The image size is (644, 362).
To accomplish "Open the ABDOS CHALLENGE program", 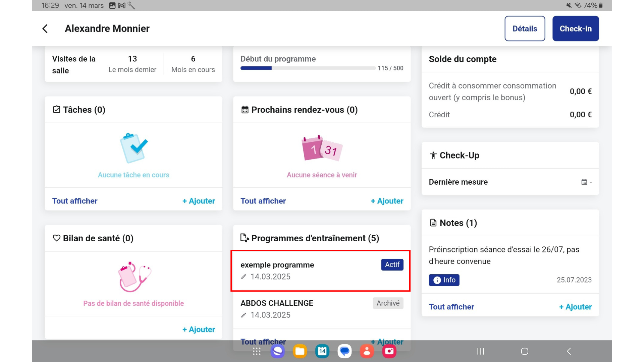I will (322, 309).
